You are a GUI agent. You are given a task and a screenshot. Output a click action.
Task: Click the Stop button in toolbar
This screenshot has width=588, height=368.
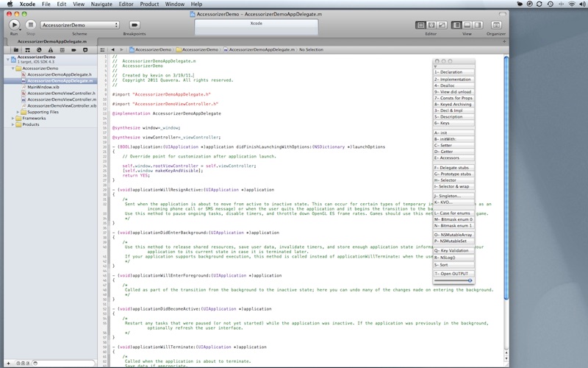(31, 25)
